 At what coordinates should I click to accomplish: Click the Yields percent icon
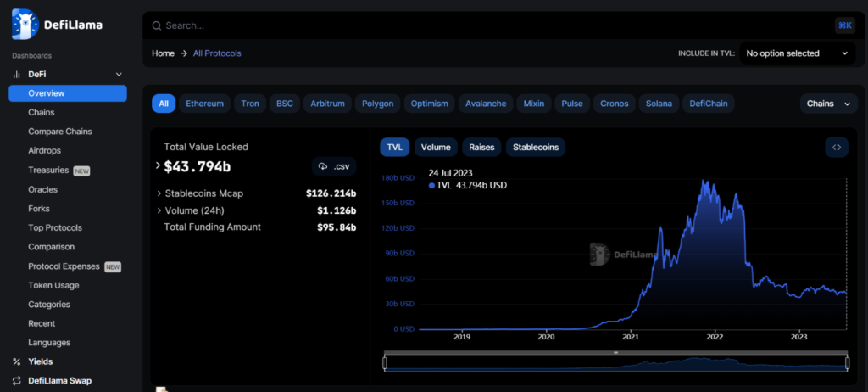(x=16, y=361)
